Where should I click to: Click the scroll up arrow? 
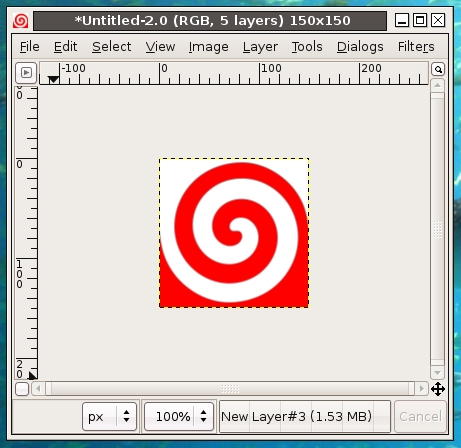tap(437, 86)
